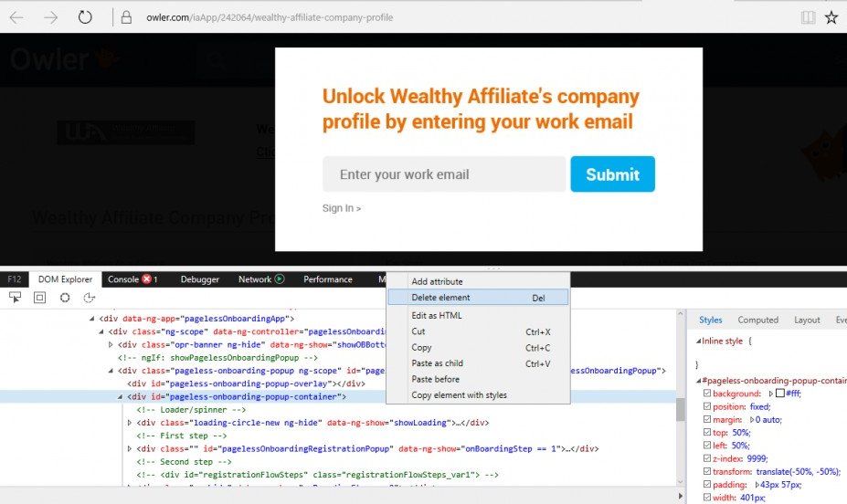Open the reading view book icon
The width and height of the screenshot is (847, 504).
[808, 17]
